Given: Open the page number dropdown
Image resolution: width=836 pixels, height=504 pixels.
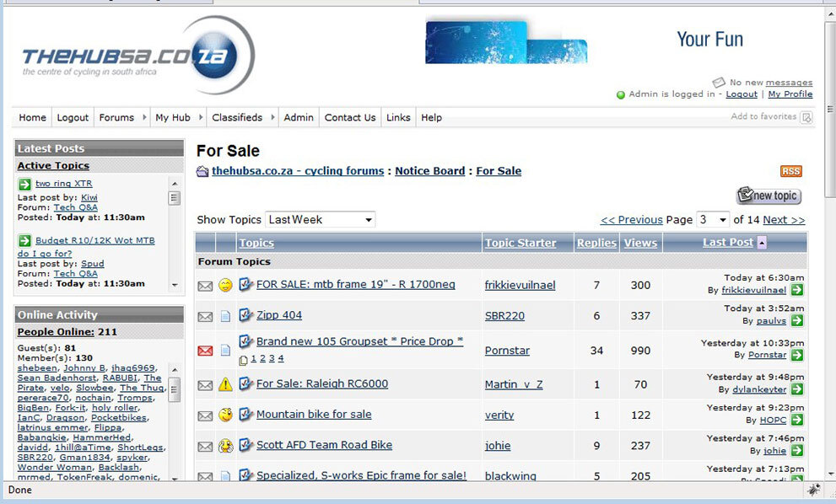Looking at the screenshot, I should pyautogui.click(x=712, y=220).
